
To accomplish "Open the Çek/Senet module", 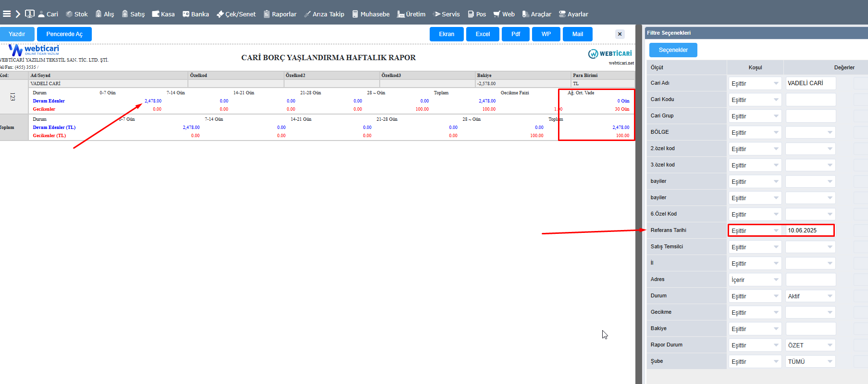I will coord(236,14).
